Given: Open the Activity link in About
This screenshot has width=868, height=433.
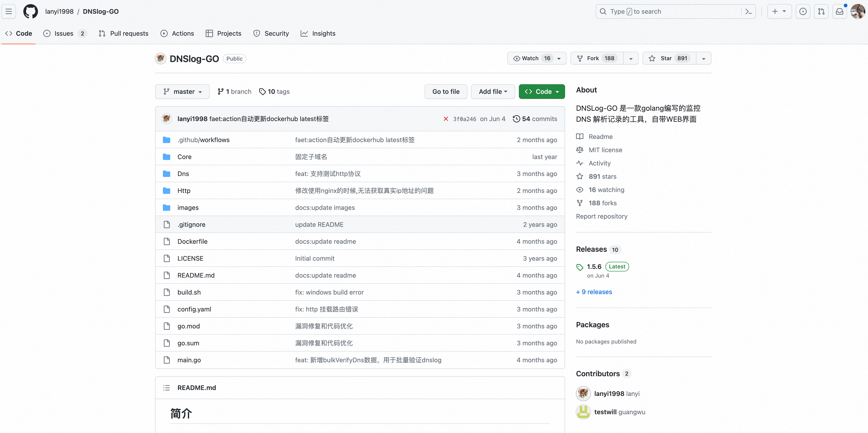Looking at the screenshot, I should pyautogui.click(x=599, y=163).
